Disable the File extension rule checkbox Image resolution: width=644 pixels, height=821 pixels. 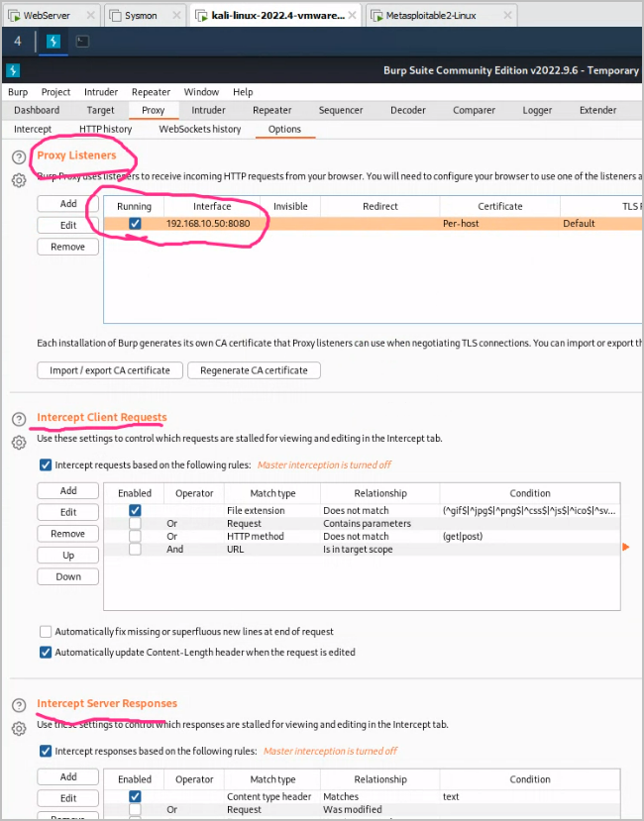pyautogui.click(x=135, y=510)
